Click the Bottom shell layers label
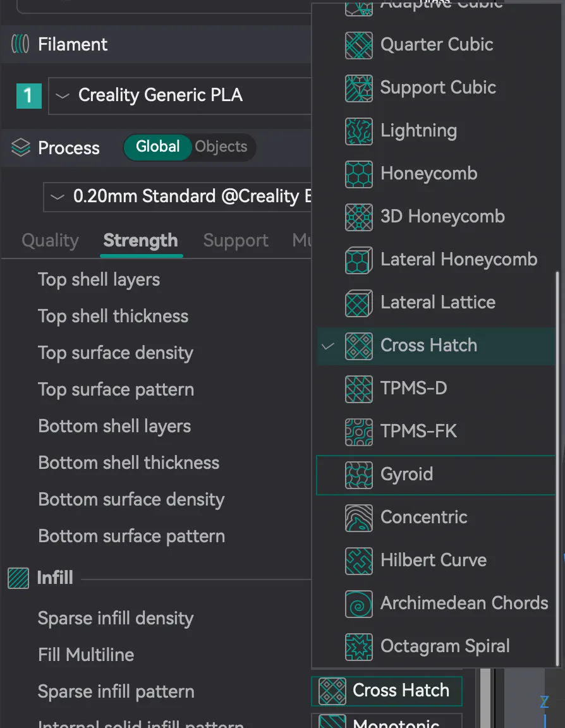The height and width of the screenshot is (728, 565). (x=114, y=427)
